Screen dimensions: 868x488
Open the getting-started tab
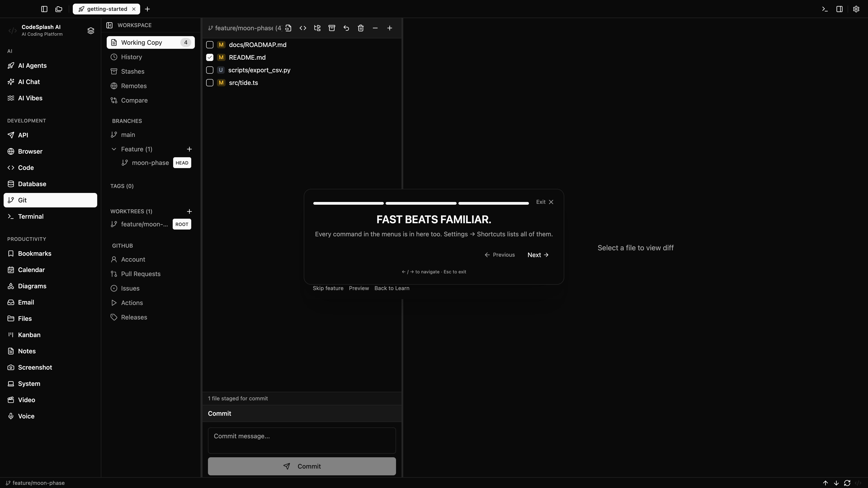point(106,9)
